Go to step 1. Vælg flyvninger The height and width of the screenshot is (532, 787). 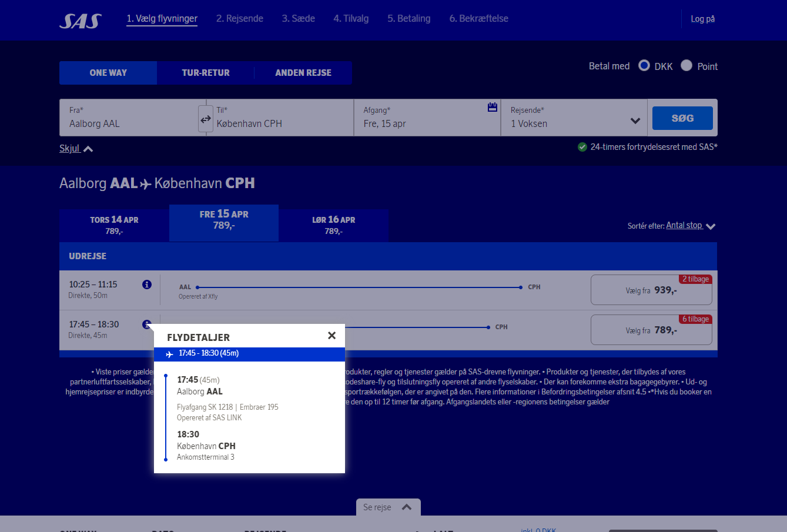click(x=162, y=19)
